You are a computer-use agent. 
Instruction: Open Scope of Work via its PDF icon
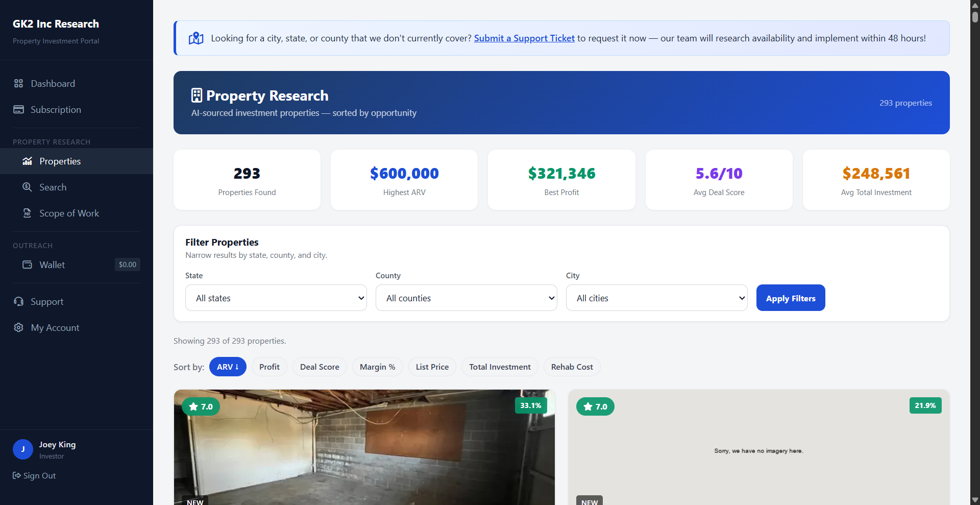(x=28, y=213)
